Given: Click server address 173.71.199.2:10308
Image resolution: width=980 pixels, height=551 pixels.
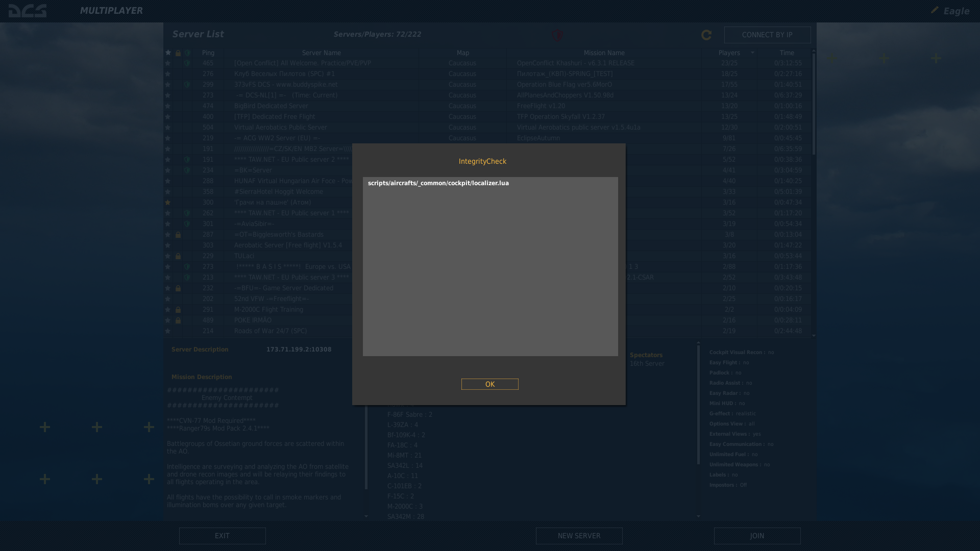Looking at the screenshot, I should [299, 349].
